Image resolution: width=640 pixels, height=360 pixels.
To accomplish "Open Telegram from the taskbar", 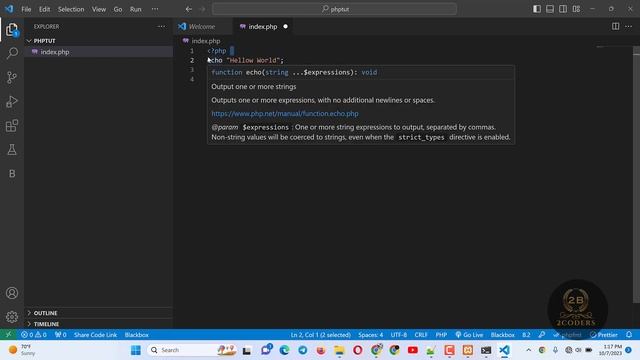I will [302, 350].
